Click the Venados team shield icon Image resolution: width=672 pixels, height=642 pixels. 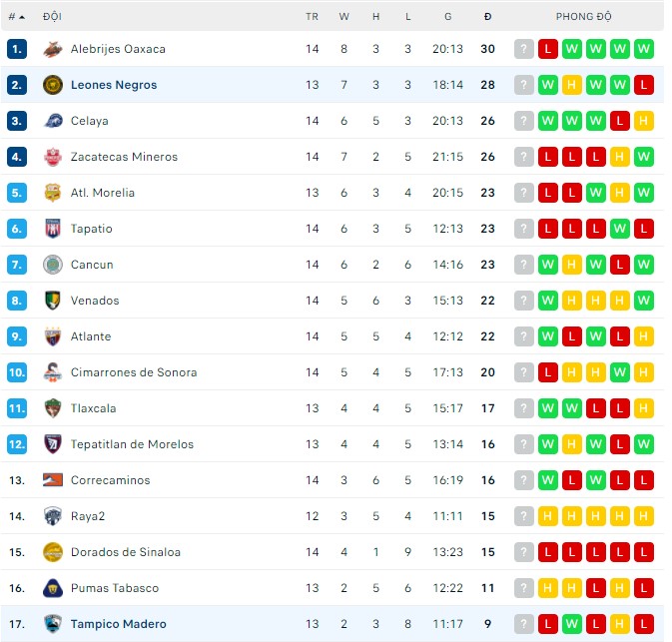(x=53, y=301)
